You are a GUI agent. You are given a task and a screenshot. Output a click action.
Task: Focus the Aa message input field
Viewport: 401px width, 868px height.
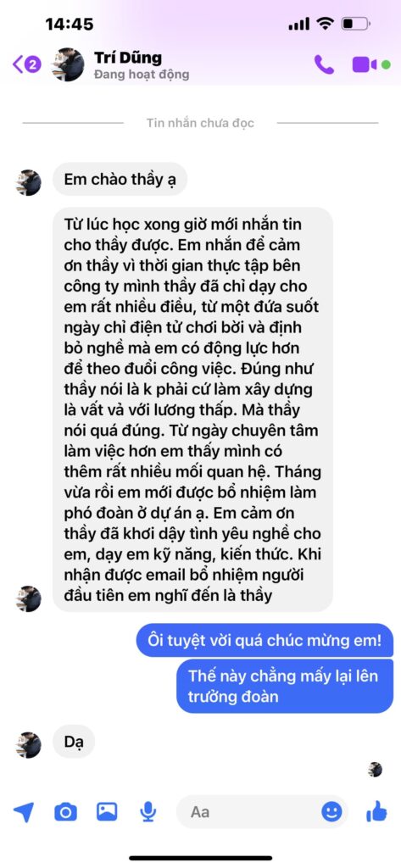point(262,812)
